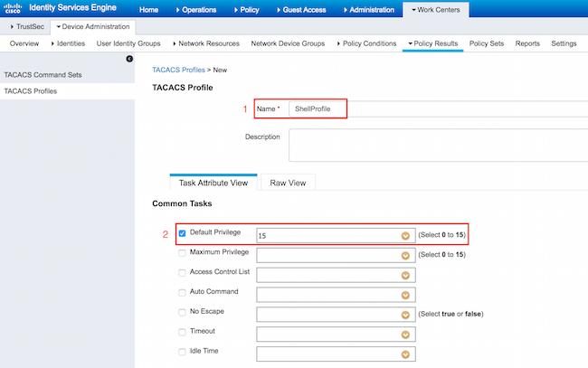The height and width of the screenshot is (368, 588).
Task: Enable the Idle Time checkbox
Action: click(x=182, y=352)
